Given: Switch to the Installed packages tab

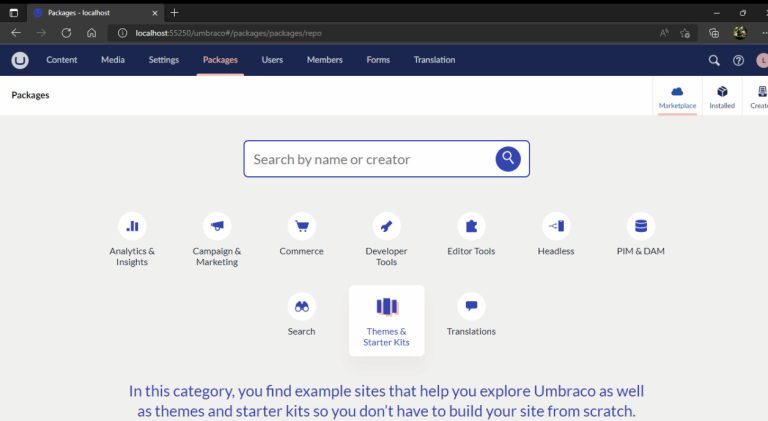Looking at the screenshot, I should tap(722, 96).
